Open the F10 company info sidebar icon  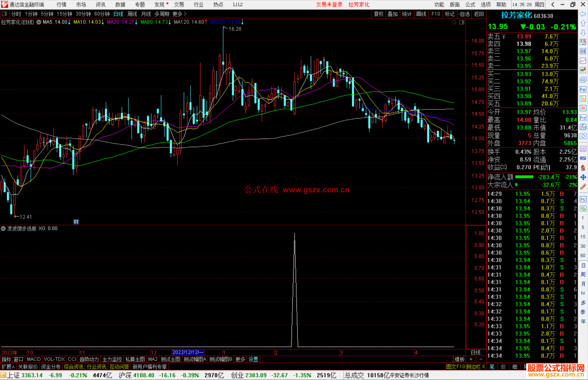click(x=583, y=89)
